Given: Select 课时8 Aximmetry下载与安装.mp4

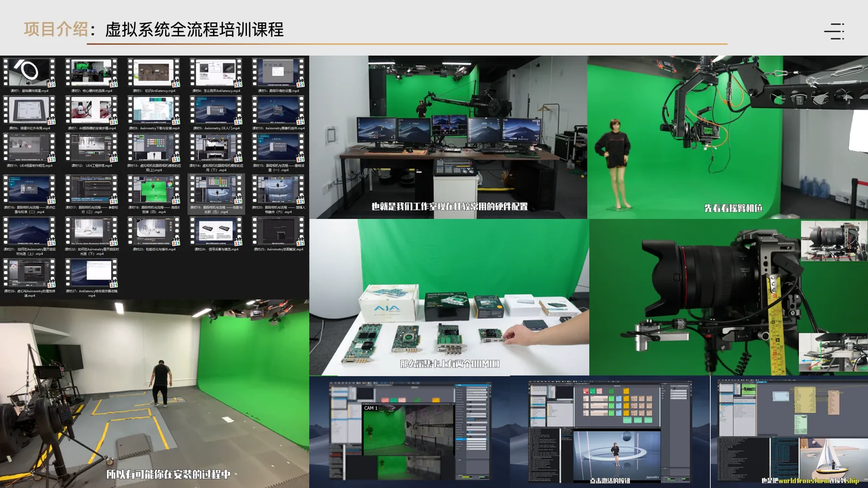Looking at the screenshot, I should [x=154, y=111].
